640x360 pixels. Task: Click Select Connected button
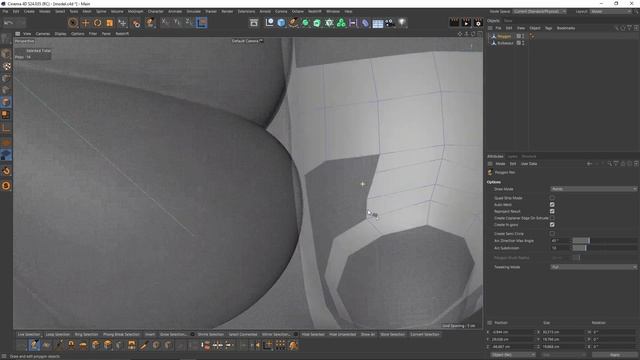click(242, 334)
